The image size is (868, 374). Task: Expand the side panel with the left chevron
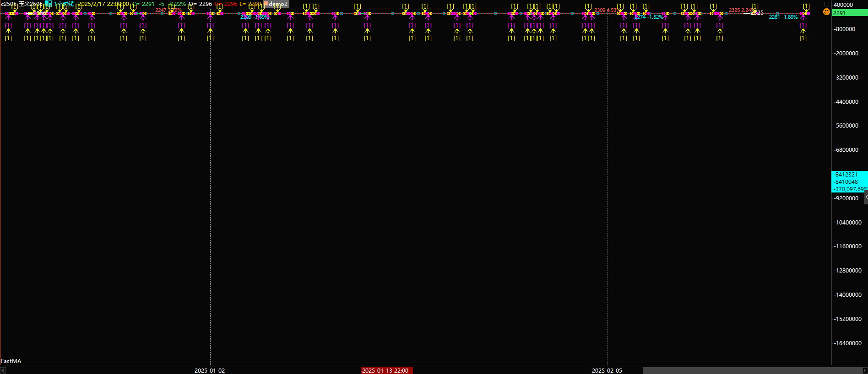(866, 197)
